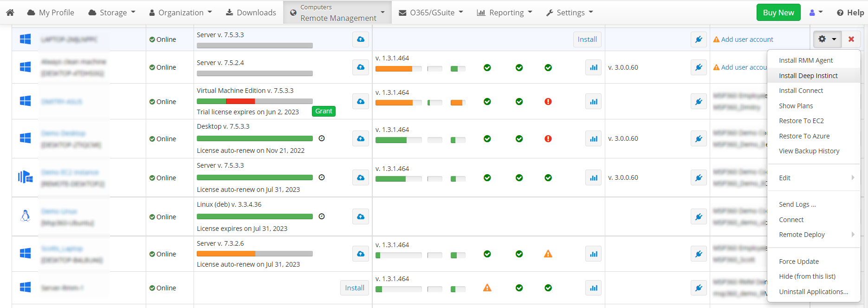This screenshot has height=308, width=868.
Task: Select Send Logs ... option
Action: point(797,204)
